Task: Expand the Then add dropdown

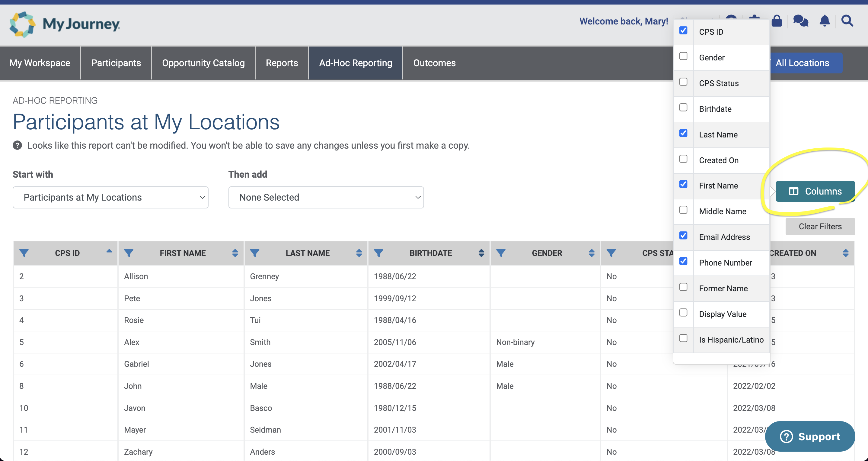Action: 326,197
